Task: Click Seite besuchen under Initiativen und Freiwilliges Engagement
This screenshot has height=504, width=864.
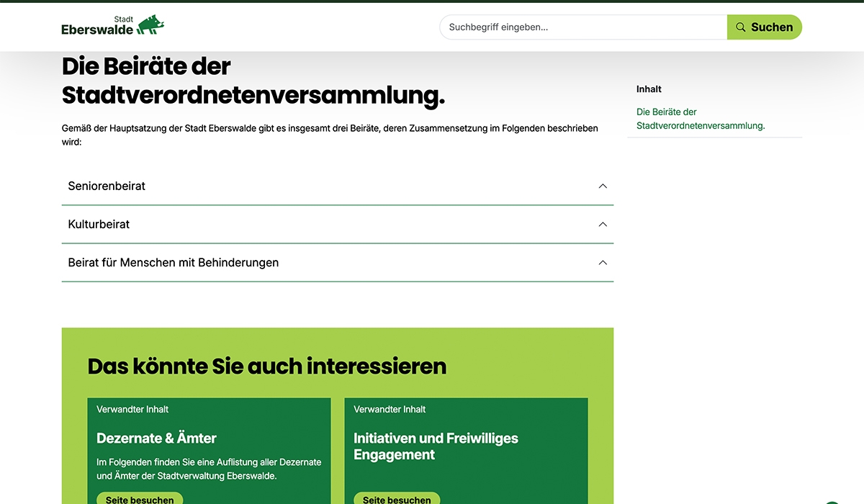Action: [397, 499]
